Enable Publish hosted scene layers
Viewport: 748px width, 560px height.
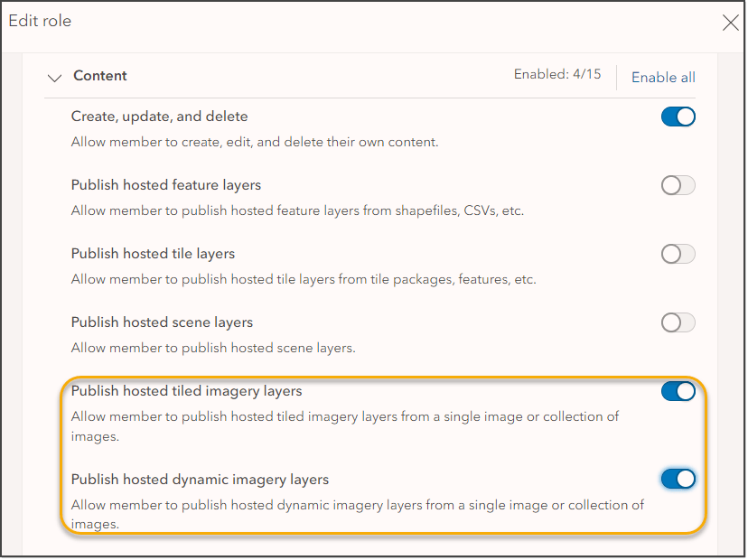tap(678, 322)
